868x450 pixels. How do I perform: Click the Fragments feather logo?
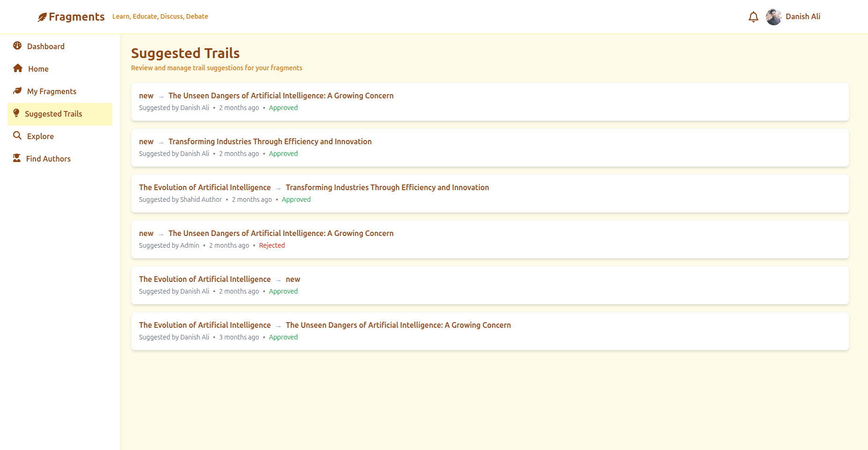43,16
